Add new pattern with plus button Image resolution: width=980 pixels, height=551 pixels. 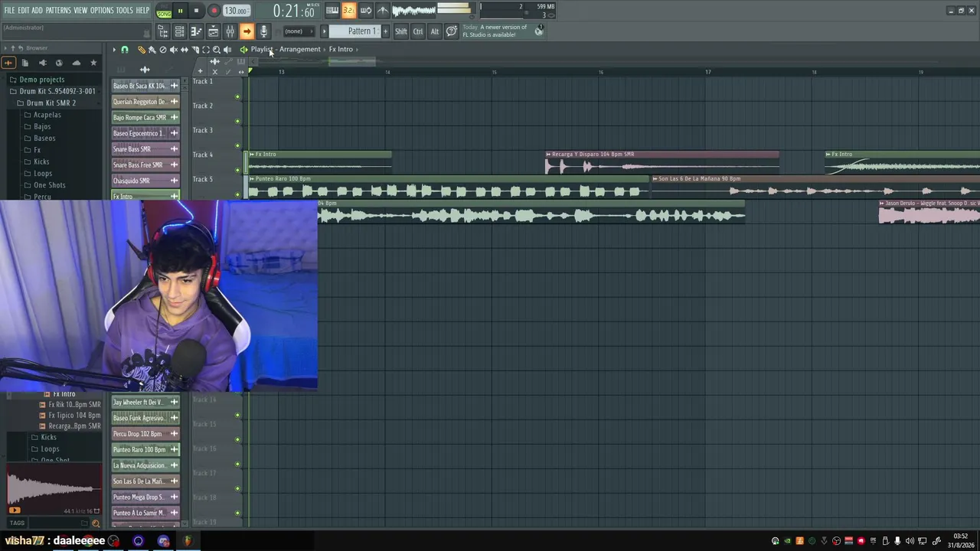385,31
